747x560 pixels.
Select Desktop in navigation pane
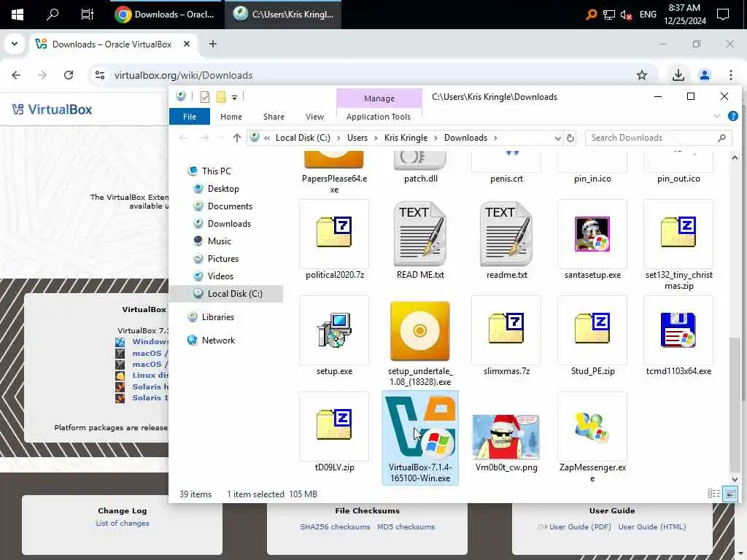(x=223, y=189)
